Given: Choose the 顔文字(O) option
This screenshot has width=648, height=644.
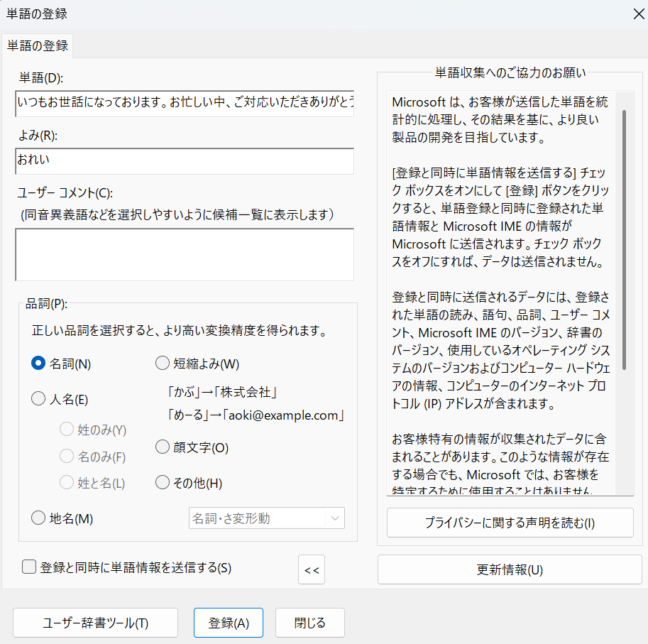Looking at the screenshot, I should pos(162,447).
